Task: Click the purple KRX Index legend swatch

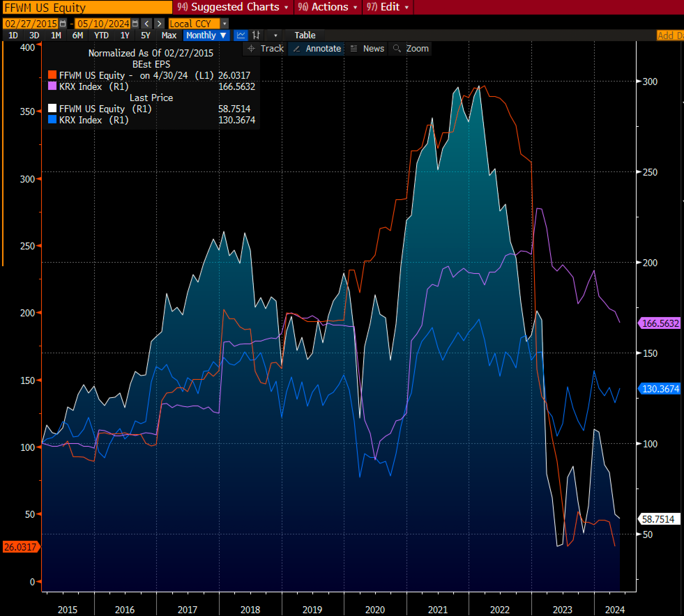Action: pyautogui.click(x=52, y=86)
